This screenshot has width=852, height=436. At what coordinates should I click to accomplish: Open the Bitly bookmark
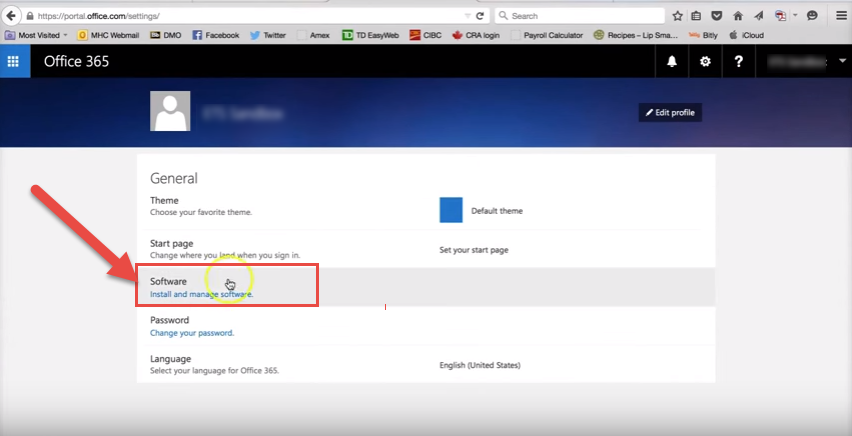pos(703,35)
